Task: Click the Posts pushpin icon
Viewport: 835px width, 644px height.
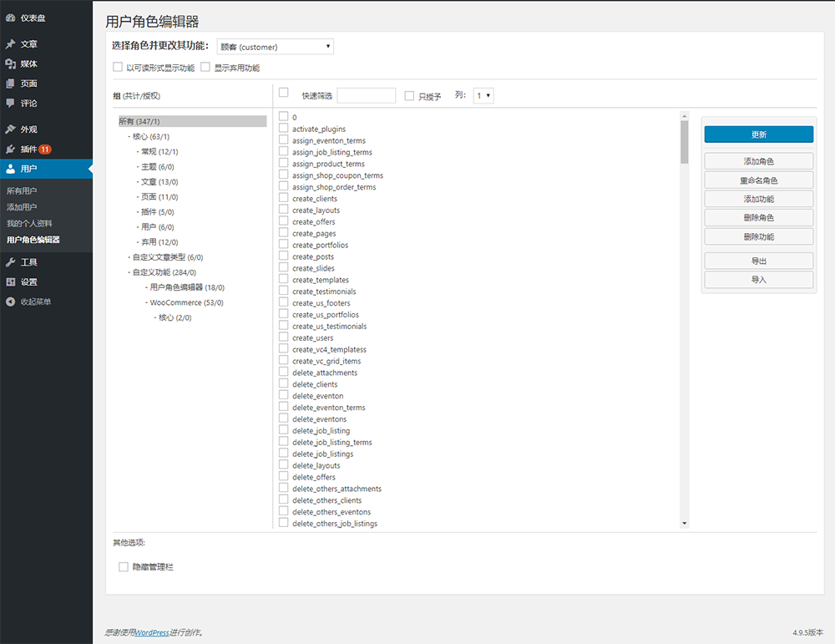Action: [x=10, y=44]
